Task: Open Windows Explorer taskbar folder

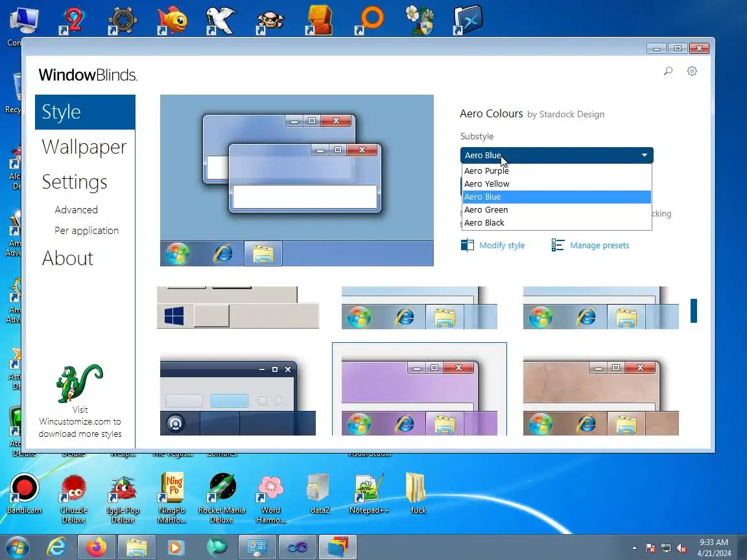Action: (x=136, y=547)
